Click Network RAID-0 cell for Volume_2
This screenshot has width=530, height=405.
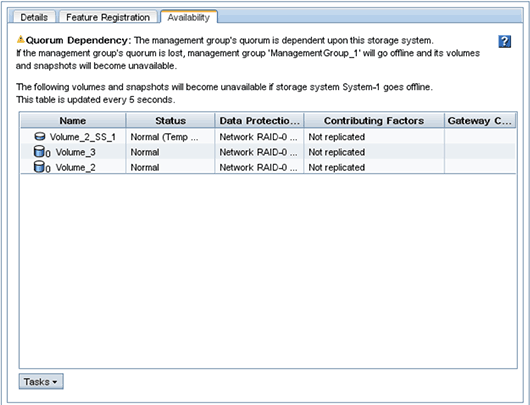coord(259,167)
